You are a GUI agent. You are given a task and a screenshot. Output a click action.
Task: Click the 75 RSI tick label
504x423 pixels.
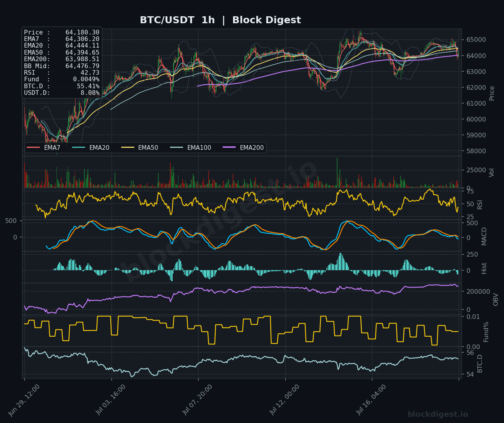(470, 191)
